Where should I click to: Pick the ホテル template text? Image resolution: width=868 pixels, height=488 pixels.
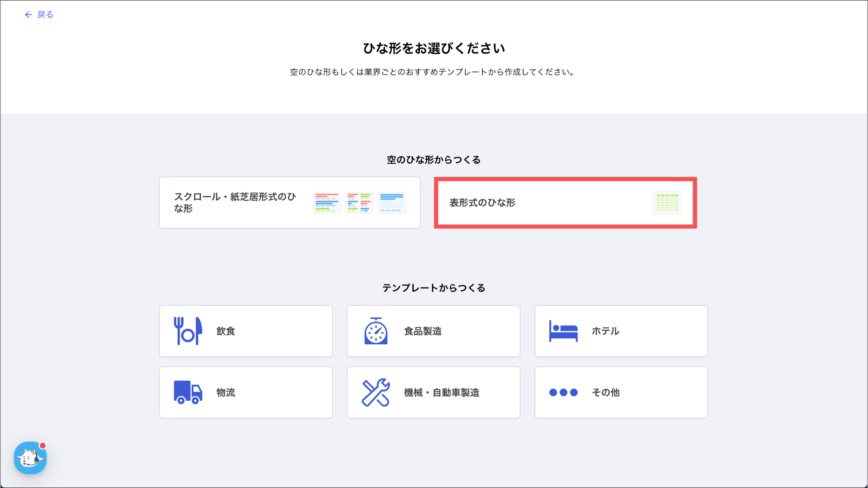[605, 331]
